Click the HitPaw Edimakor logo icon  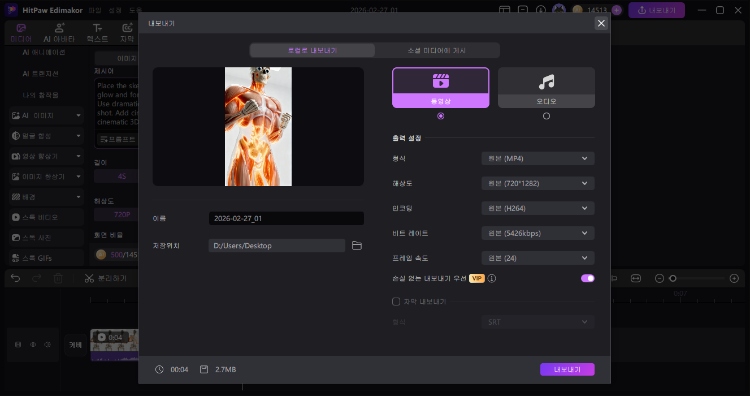click(x=11, y=10)
